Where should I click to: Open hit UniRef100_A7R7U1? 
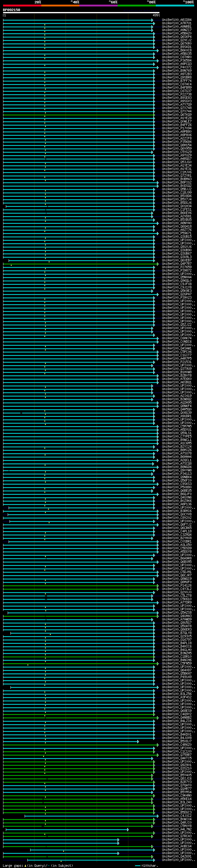coord(176,23)
